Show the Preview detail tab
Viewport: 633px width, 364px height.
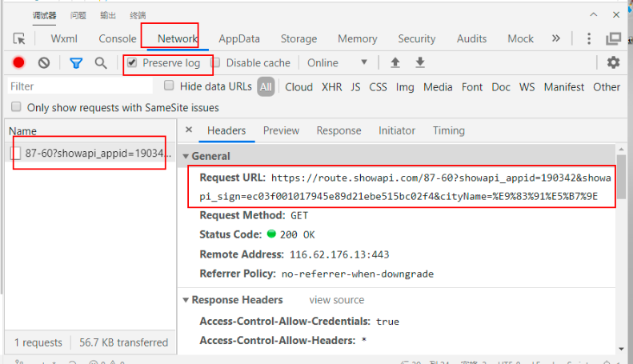click(x=281, y=130)
